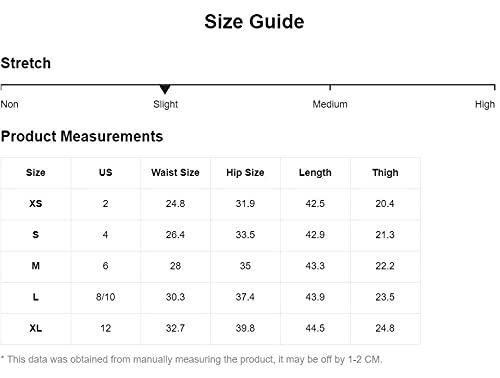Click the Waist Size column header

point(175,173)
